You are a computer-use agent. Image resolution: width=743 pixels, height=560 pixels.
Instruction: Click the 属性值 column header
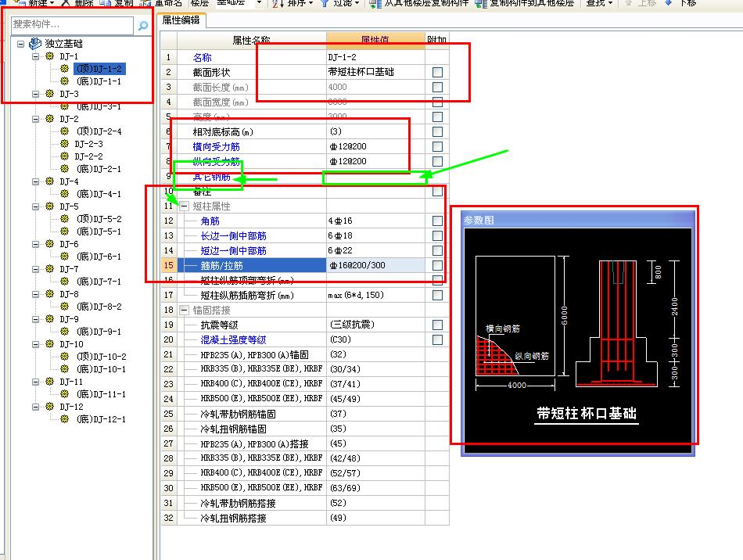[375, 40]
